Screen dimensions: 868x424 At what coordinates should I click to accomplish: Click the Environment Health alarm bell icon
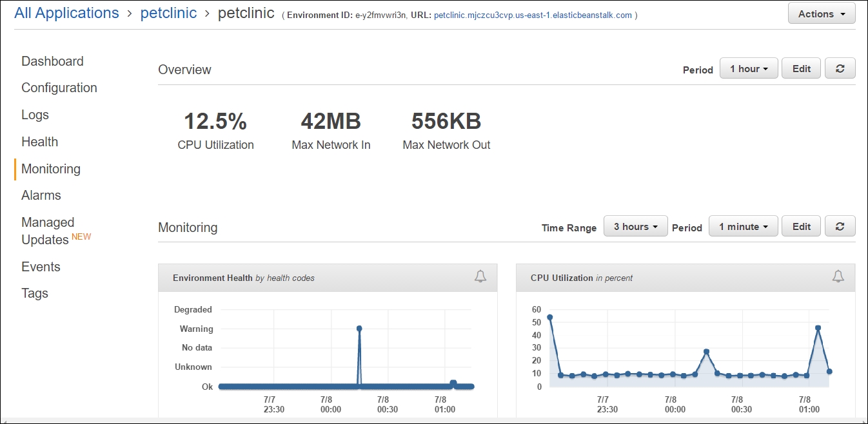[x=480, y=276]
